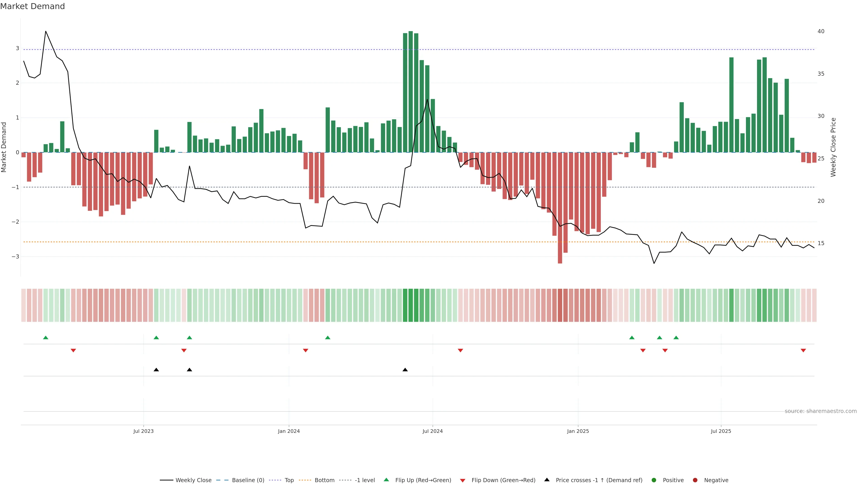Click the Positive green dot legend
868x488 pixels.
(654, 480)
